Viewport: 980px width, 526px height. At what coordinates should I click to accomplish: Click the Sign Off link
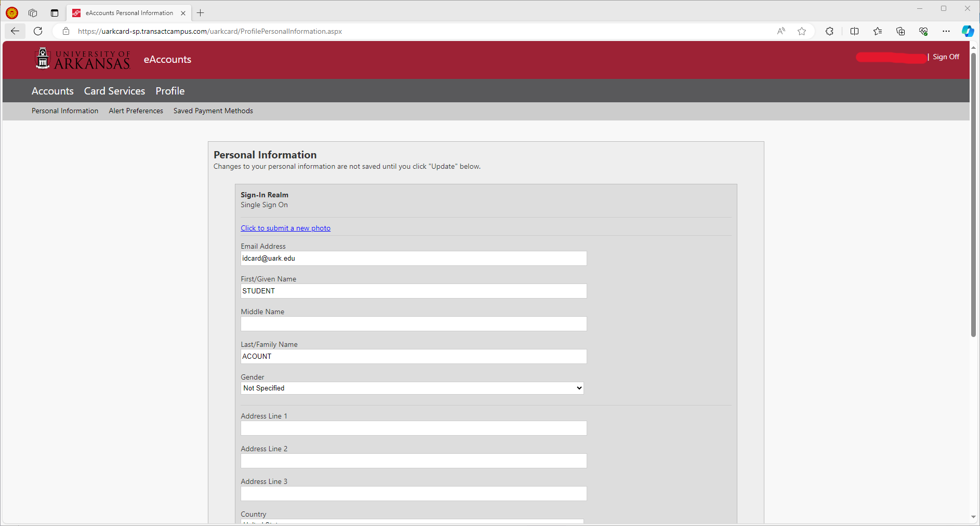[x=946, y=57]
